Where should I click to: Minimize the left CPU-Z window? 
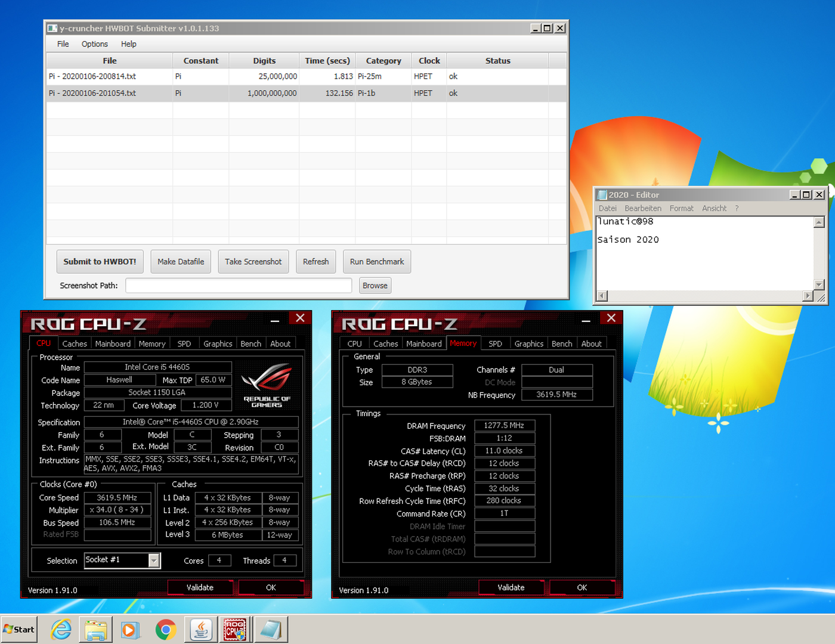tap(275, 321)
